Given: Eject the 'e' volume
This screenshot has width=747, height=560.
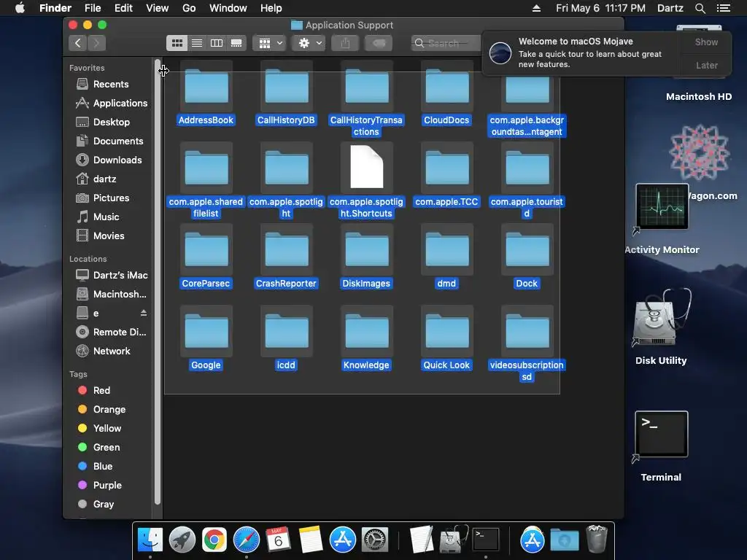Looking at the screenshot, I should pyautogui.click(x=144, y=313).
